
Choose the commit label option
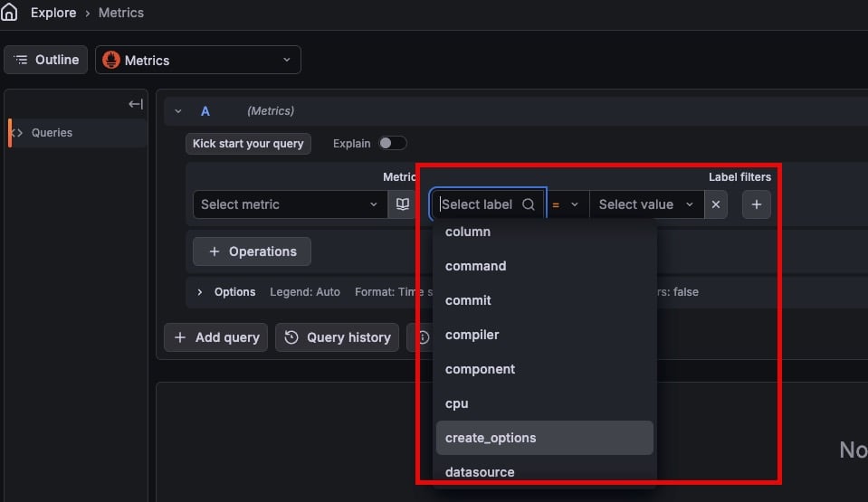point(545,300)
